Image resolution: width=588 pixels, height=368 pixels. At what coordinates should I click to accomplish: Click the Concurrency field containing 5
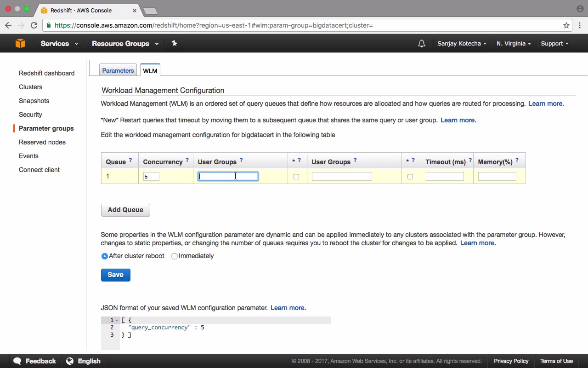(151, 177)
